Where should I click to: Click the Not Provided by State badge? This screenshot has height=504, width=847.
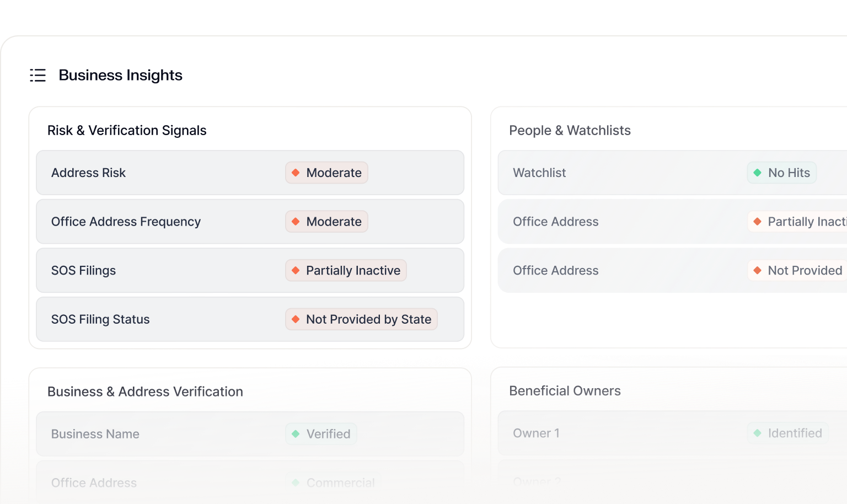(x=361, y=319)
